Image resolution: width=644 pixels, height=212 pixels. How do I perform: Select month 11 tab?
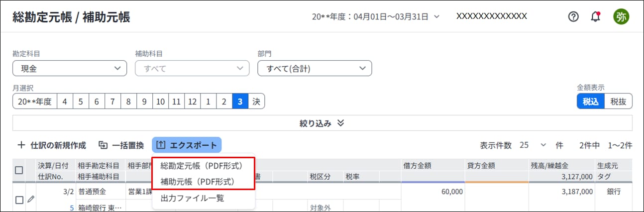tap(176, 102)
